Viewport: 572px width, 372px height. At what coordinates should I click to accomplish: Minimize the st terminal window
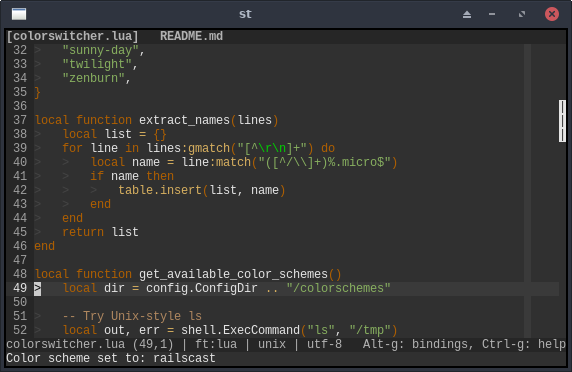point(492,14)
